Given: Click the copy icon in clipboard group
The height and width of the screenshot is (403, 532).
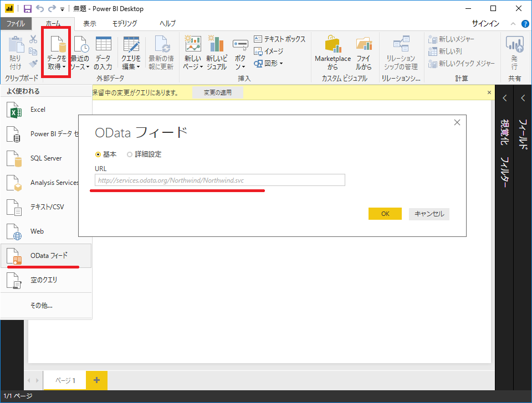Looking at the screenshot, I should pyautogui.click(x=33, y=51).
